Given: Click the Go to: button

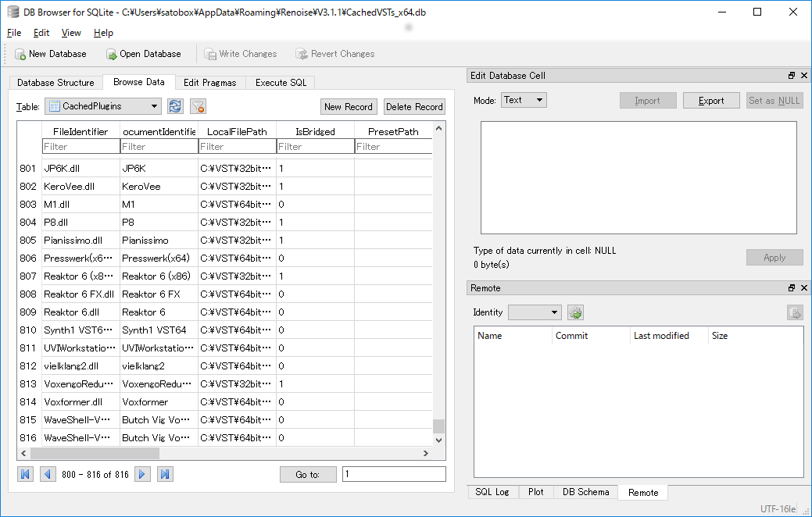Looking at the screenshot, I should 308,474.
